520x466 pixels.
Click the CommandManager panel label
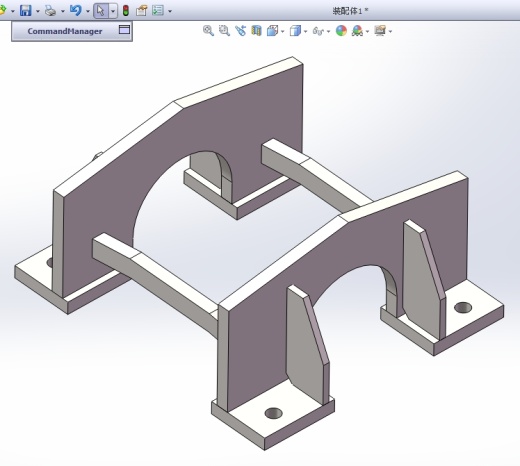(x=65, y=31)
